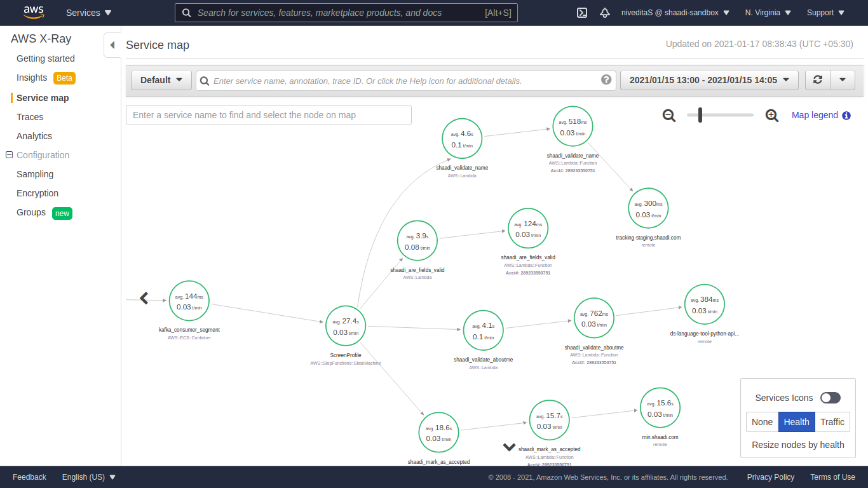Select shaadi_validate_aboutme Function node (762ms)
868x488 pixels.
click(x=594, y=318)
